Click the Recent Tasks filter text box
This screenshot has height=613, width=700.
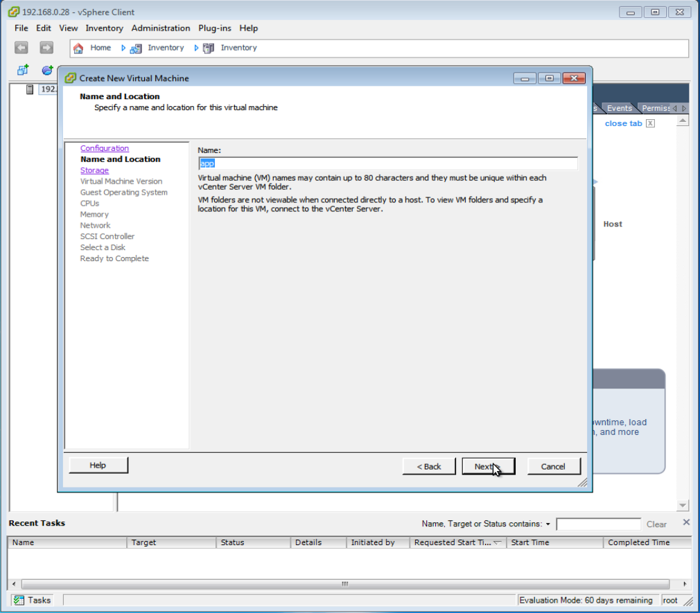[x=598, y=524]
